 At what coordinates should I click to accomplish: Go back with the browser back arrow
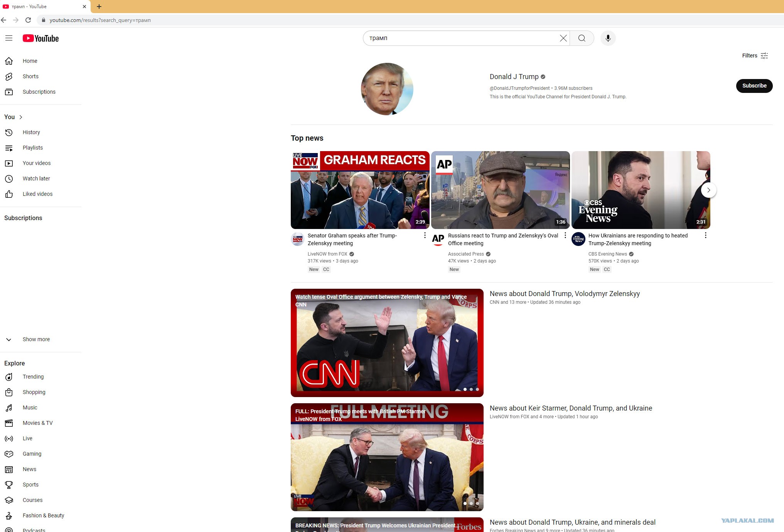coord(4,20)
